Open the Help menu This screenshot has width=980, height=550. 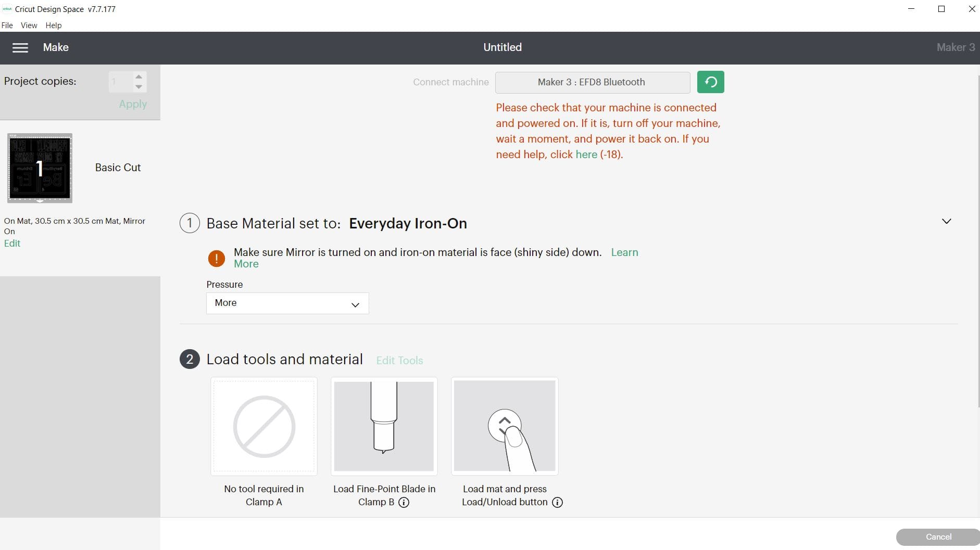(54, 25)
